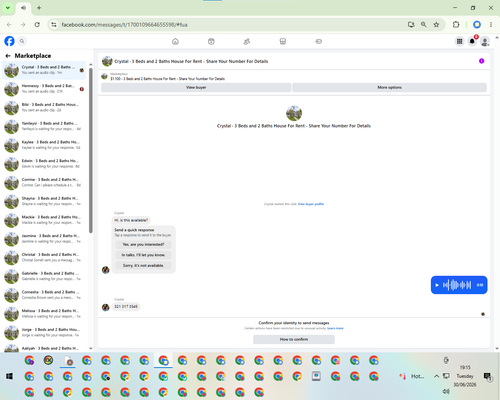The image size is (500, 400).
Task: Open Chrome zoom magnifier in address bar
Action: coord(423,25)
